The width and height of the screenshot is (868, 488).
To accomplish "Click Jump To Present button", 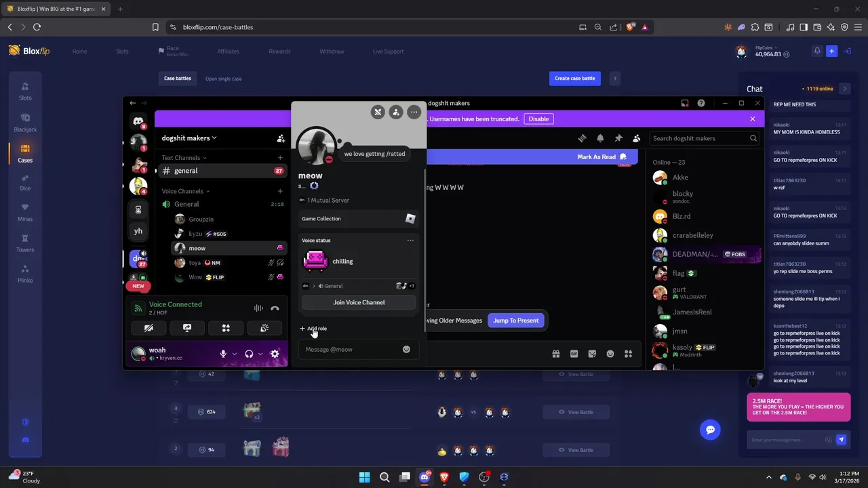I will (x=516, y=321).
